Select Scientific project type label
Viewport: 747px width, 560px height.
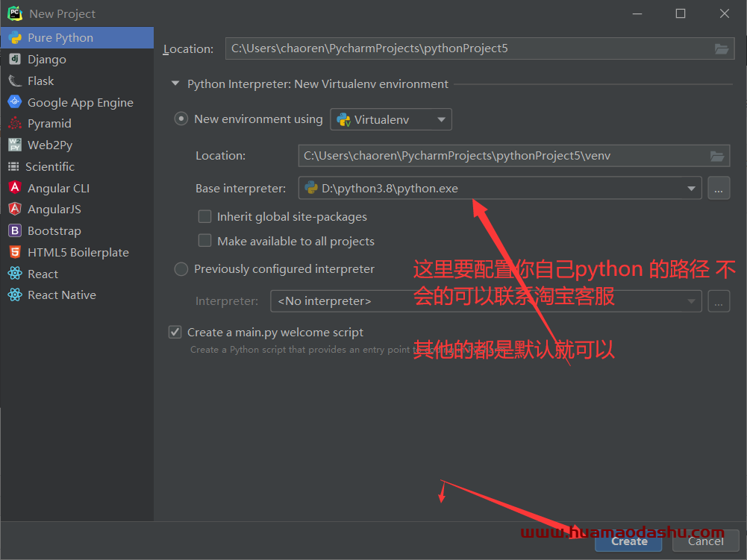50,167
